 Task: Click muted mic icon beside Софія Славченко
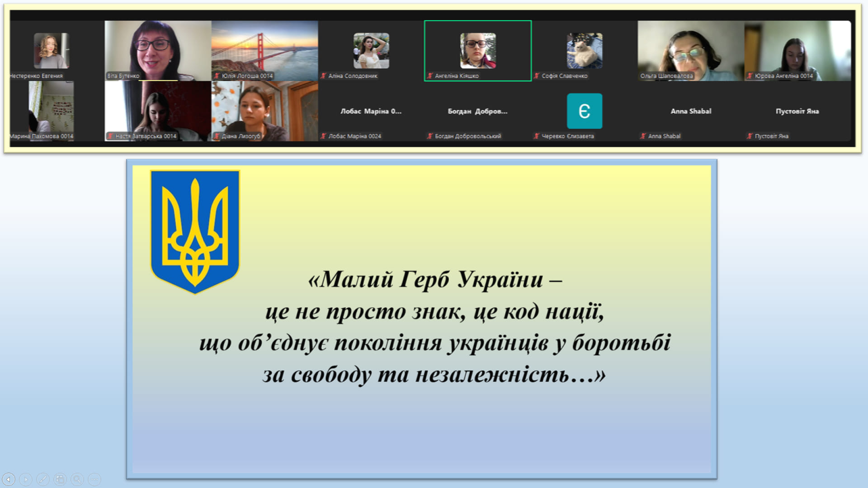click(537, 76)
